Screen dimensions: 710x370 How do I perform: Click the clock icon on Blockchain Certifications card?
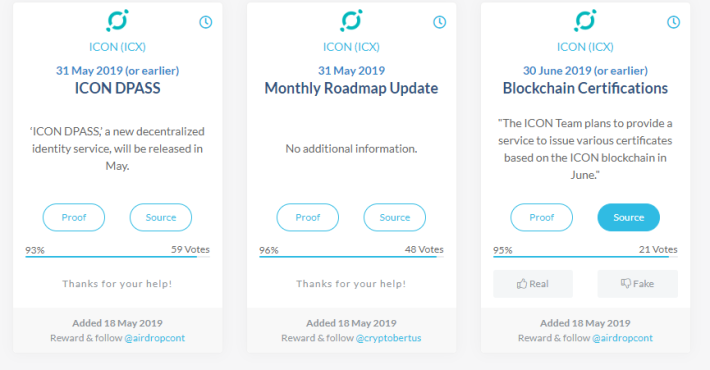coord(673,22)
